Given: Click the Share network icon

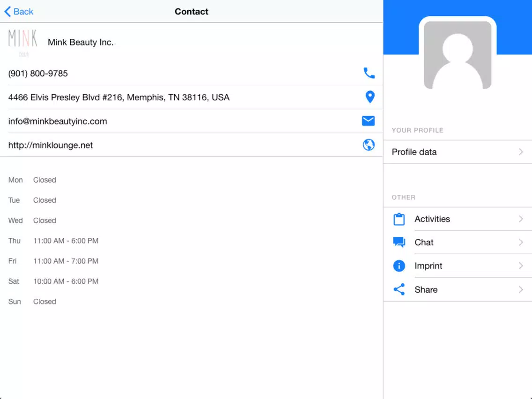Looking at the screenshot, I should click(399, 289).
